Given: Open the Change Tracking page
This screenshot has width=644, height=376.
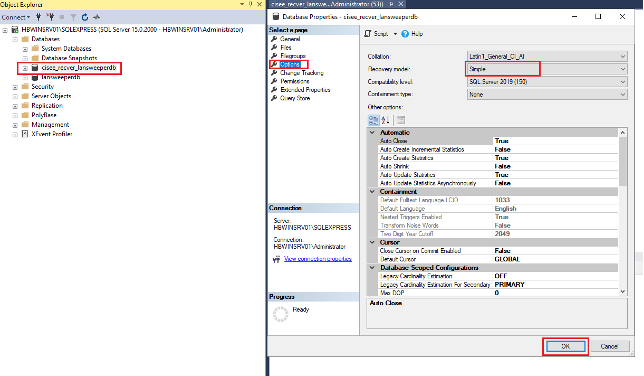Looking at the screenshot, I should pos(301,73).
